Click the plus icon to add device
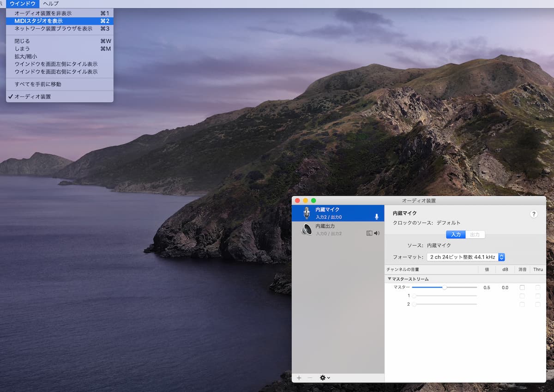 point(299,378)
